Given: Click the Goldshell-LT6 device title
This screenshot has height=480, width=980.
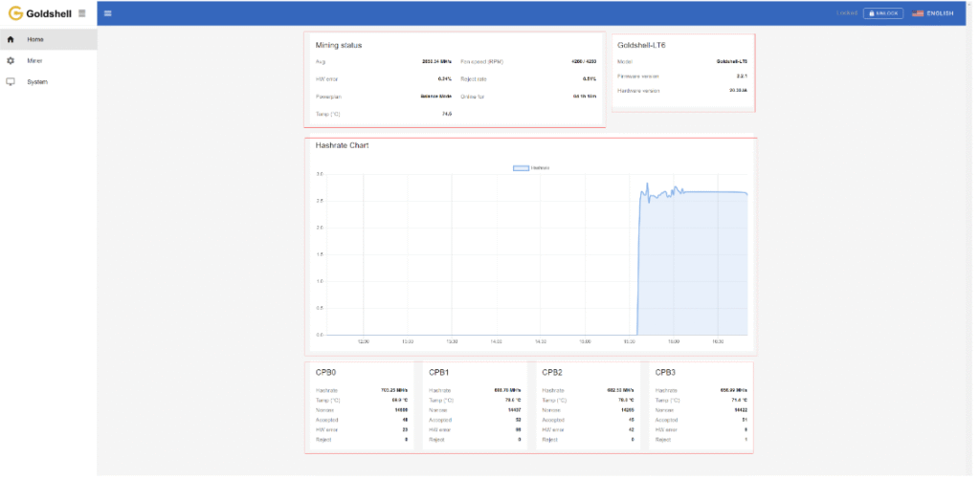Looking at the screenshot, I should click(x=642, y=45).
